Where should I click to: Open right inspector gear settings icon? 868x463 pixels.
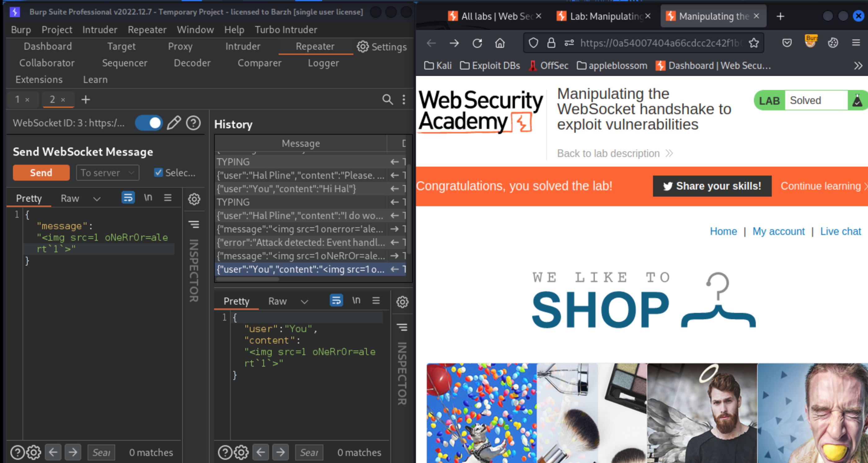pyautogui.click(x=402, y=302)
